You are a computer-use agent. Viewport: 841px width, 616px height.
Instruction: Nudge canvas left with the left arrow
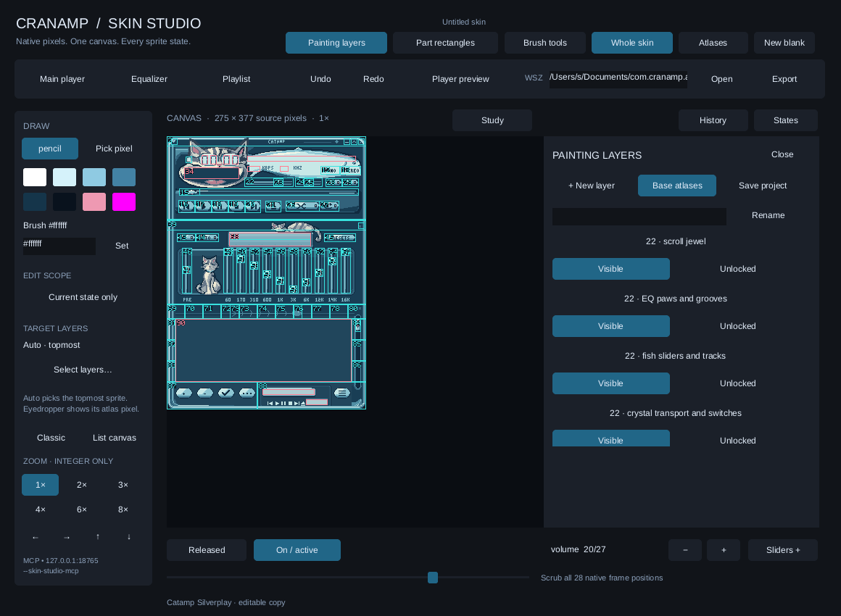(x=36, y=537)
